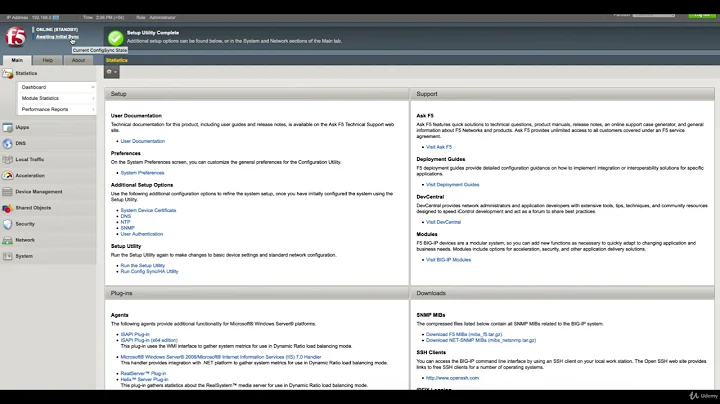This screenshot has width=720, height=404.
Task: Open the System Preferences link
Action: tap(142, 173)
